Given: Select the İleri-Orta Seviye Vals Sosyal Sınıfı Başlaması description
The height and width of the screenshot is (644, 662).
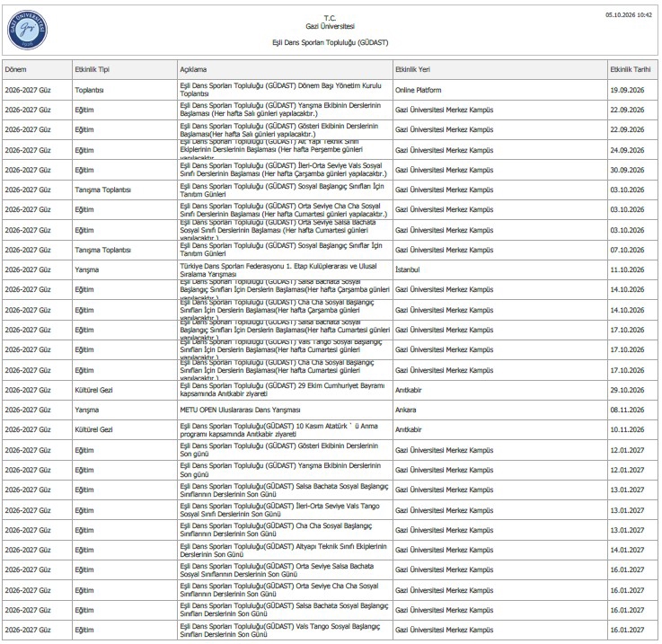Looking at the screenshot, I should [x=283, y=170].
